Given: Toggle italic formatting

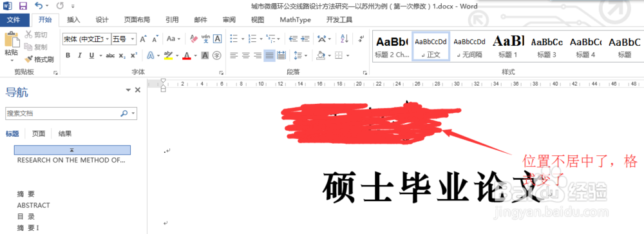Looking at the screenshot, I should 80,55.
